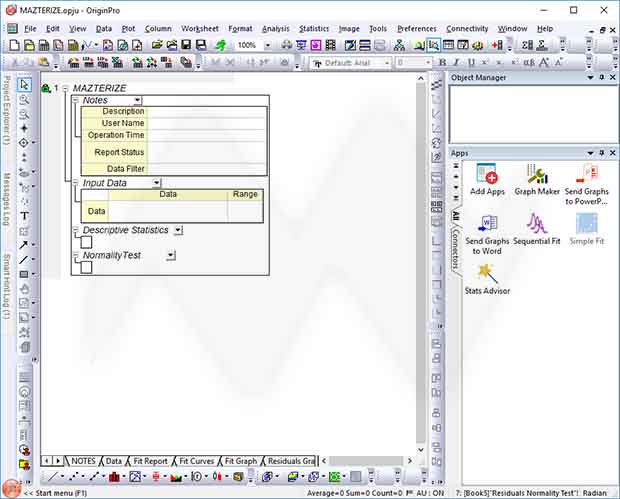This screenshot has width=620, height=499.
Task: Toggle Bold text formatting
Action: click(x=442, y=62)
